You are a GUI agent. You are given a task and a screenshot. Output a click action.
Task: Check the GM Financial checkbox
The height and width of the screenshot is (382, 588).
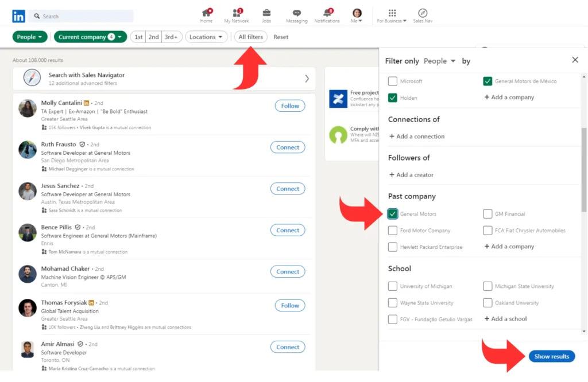tap(487, 214)
